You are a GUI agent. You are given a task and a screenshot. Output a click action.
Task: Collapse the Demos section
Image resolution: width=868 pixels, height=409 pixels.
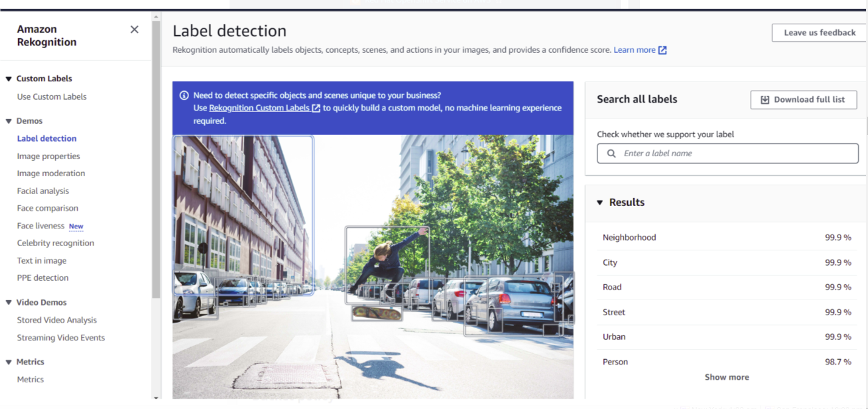(x=9, y=122)
